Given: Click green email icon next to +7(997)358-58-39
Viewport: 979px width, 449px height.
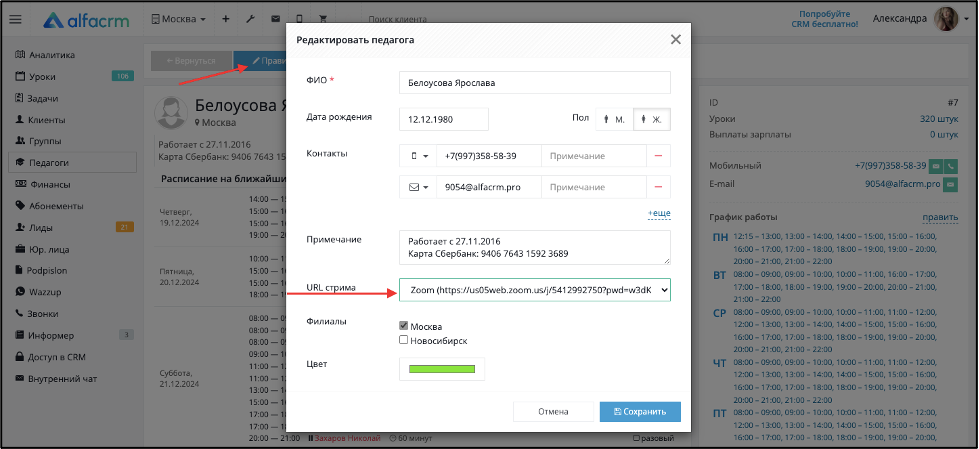Looking at the screenshot, I should click(936, 166).
